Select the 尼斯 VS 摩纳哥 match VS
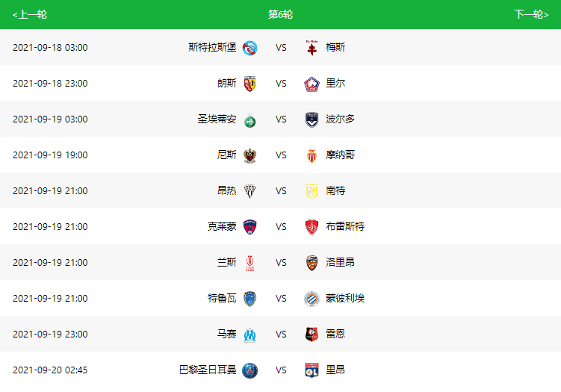The height and width of the screenshot is (392, 561). (x=281, y=155)
